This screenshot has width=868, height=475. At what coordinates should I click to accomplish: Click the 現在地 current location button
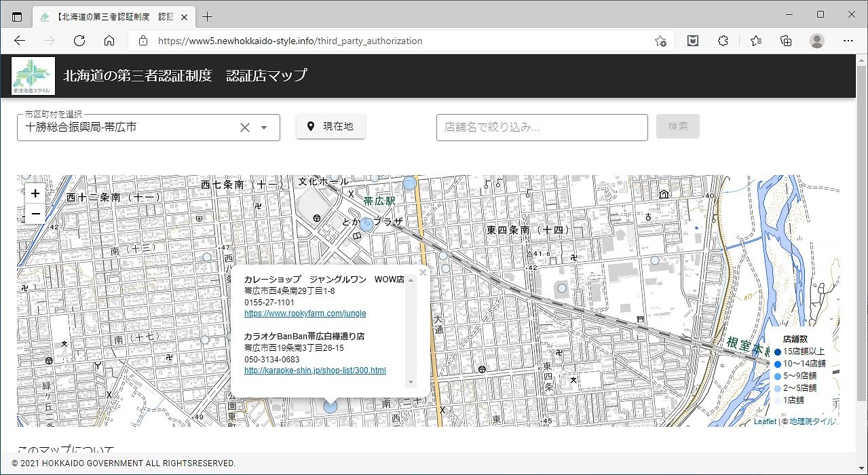[331, 126]
